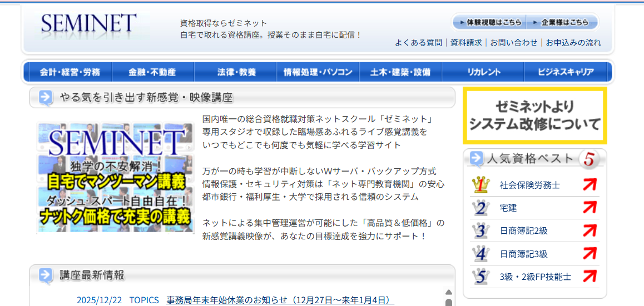This screenshot has width=644, height=306.
Task: Click red arrow next to 宅建
Action: pyautogui.click(x=589, y=208)
